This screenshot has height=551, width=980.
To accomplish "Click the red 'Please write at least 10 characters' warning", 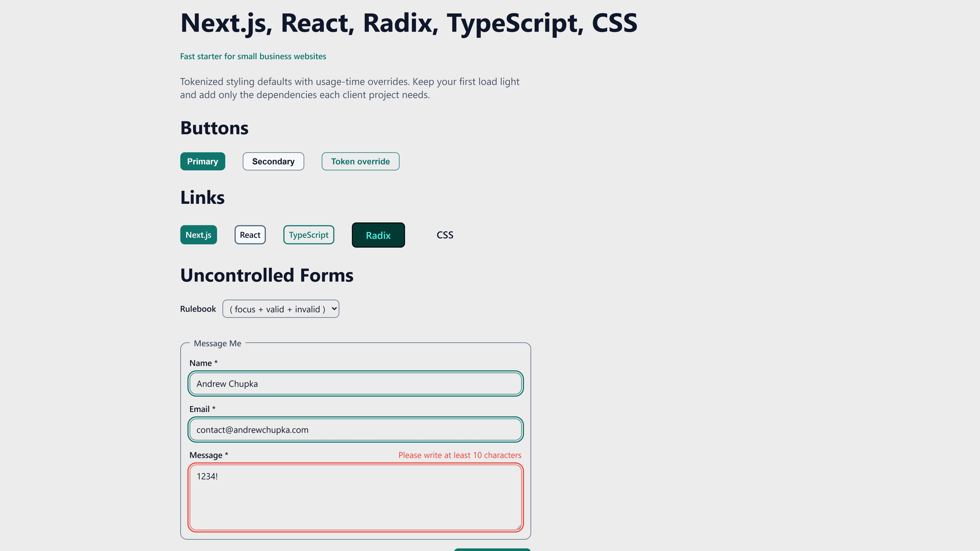I will tap(459, 455).
